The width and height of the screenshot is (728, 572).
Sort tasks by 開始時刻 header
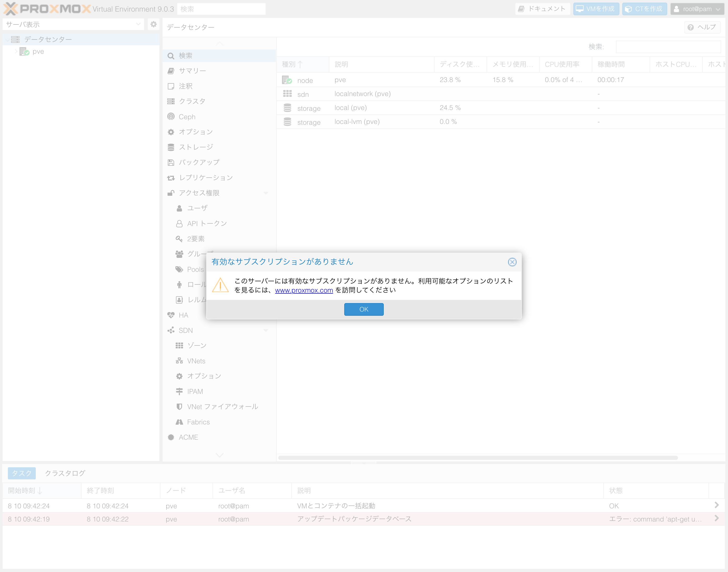42,491
